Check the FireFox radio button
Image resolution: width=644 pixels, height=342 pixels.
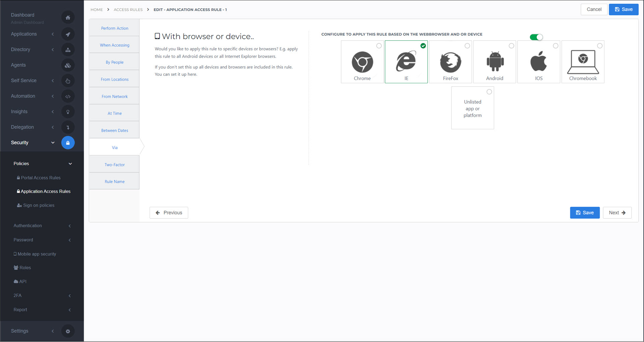[x=467, y=46]
